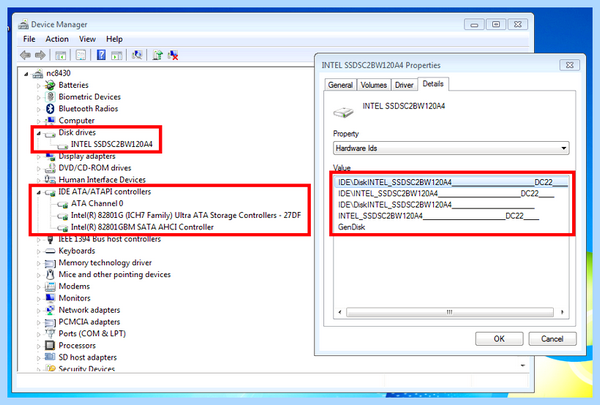This screenshot has width=600, height=405.
Task: Switch to the Driver tab
Action: click(404, 85)
